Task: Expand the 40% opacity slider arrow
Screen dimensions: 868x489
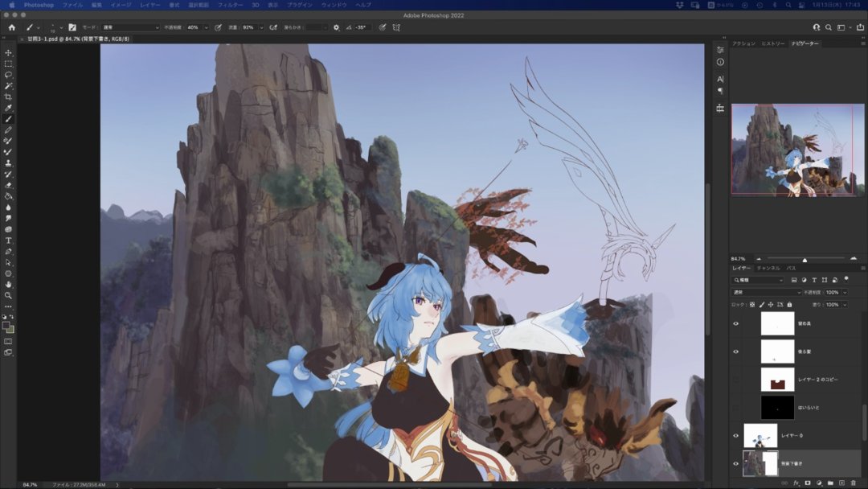Action: 206,27
